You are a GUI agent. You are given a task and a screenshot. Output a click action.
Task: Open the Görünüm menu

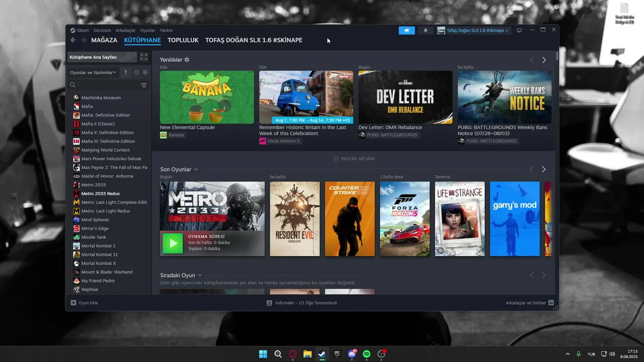[x=102, y=31]
